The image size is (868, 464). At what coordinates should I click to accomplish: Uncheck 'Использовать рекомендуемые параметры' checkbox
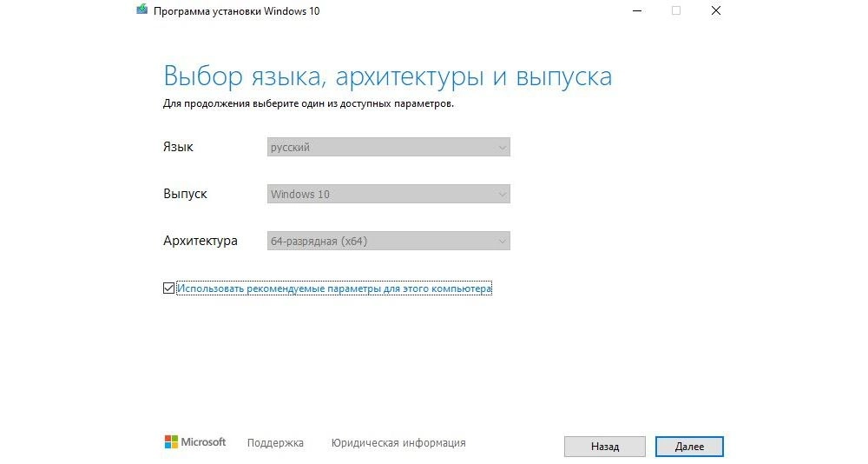point(169,288)
